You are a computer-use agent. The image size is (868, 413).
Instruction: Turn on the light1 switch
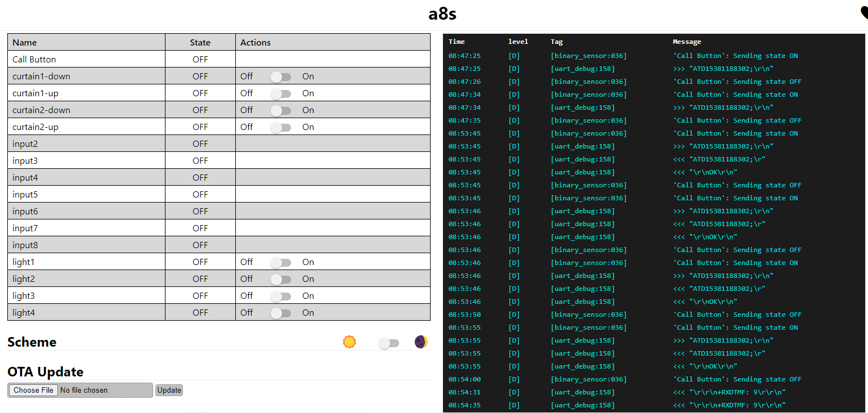point(280,263)
